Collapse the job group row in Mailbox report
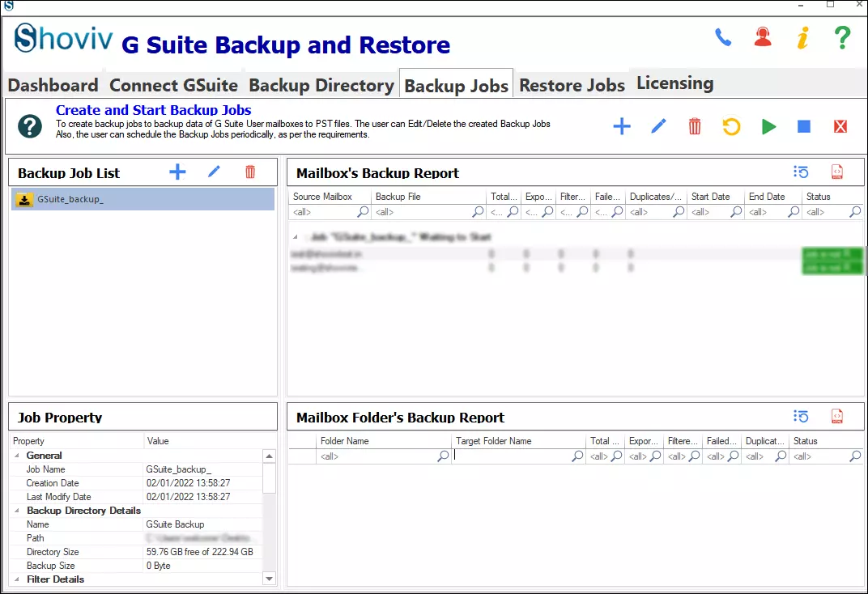The height and width of the screenshot is (594, 868). pyautogui.click(x=296, y=237)
